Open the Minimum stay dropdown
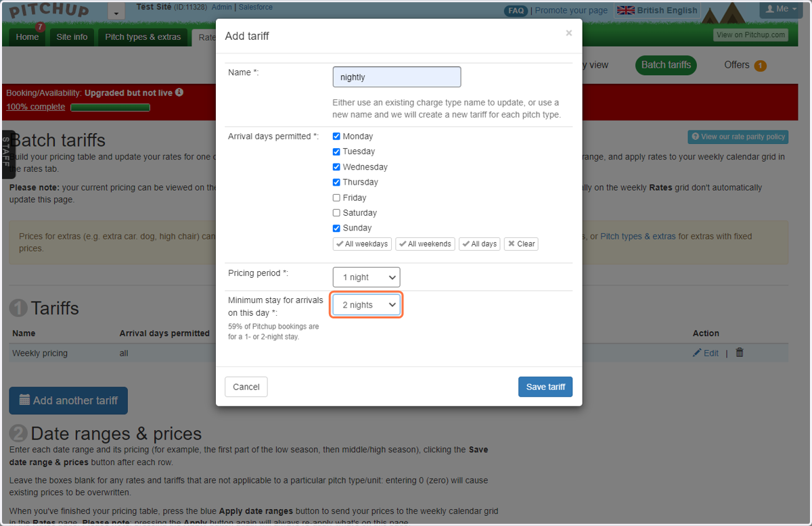 point(366,305)
